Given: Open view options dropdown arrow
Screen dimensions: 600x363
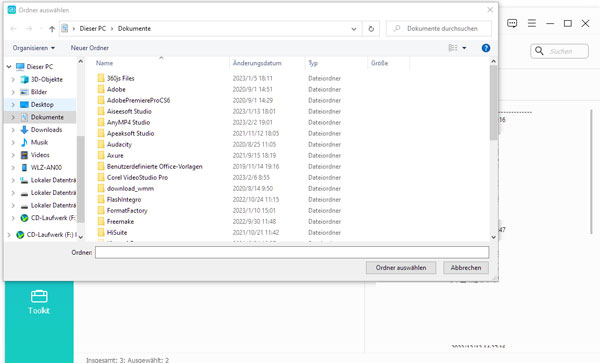Looking at the screenshot, I should (x=464, y=48).
